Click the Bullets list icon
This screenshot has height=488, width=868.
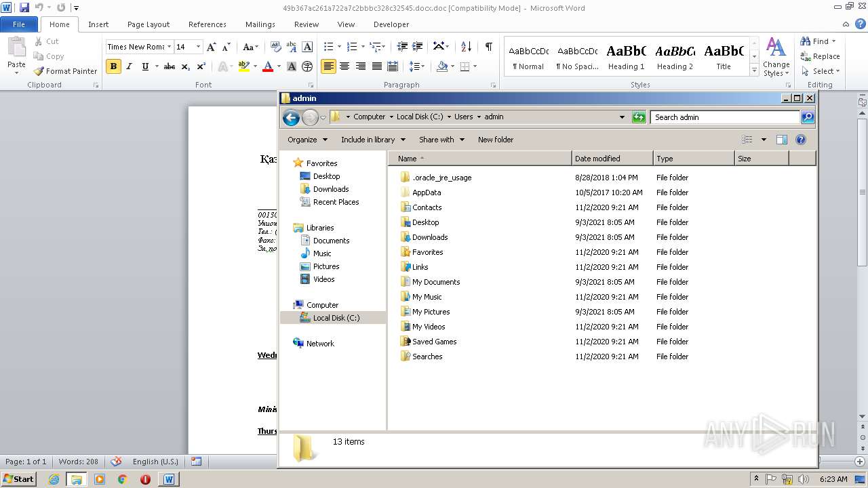(328, 47)
